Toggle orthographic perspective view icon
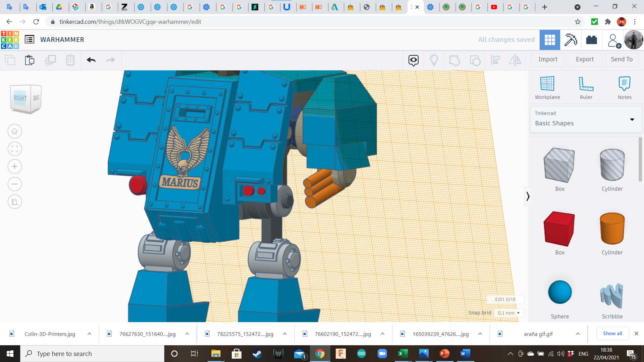 tap(15, 202)
